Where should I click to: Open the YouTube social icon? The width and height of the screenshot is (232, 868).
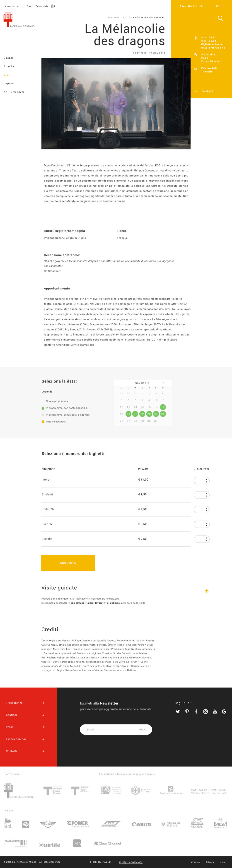215,711
